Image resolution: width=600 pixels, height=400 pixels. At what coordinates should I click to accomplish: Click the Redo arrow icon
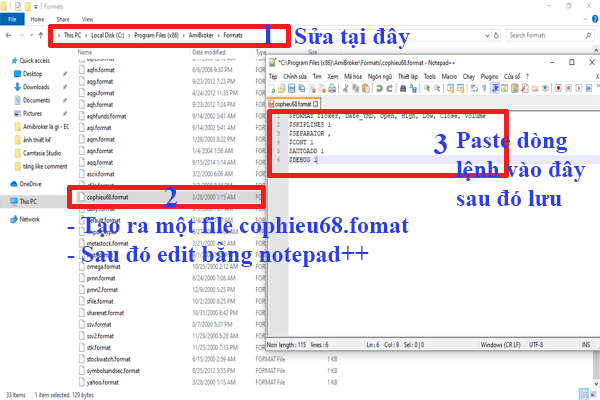click(389, 88)
